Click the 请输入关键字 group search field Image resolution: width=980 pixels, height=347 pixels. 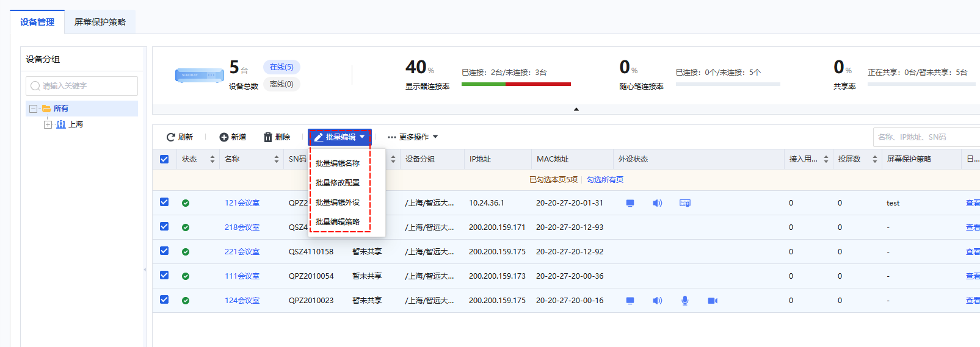pos(82,86)
